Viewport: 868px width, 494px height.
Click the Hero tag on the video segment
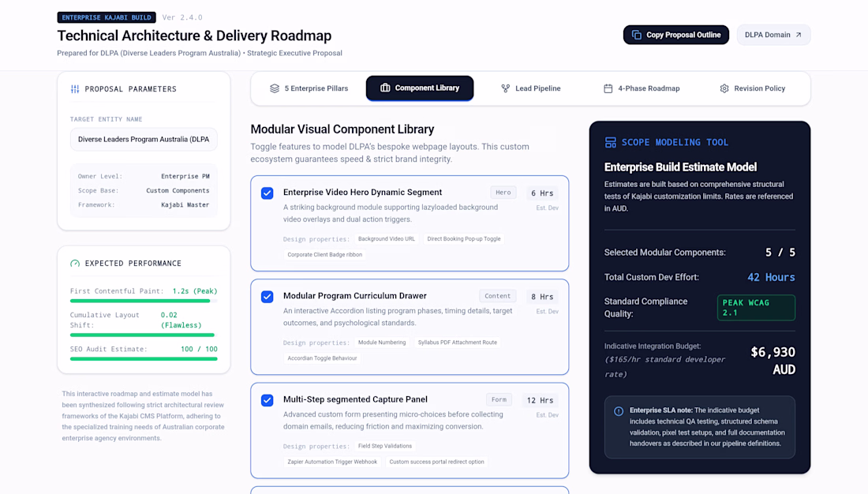[x=503, y=193]
